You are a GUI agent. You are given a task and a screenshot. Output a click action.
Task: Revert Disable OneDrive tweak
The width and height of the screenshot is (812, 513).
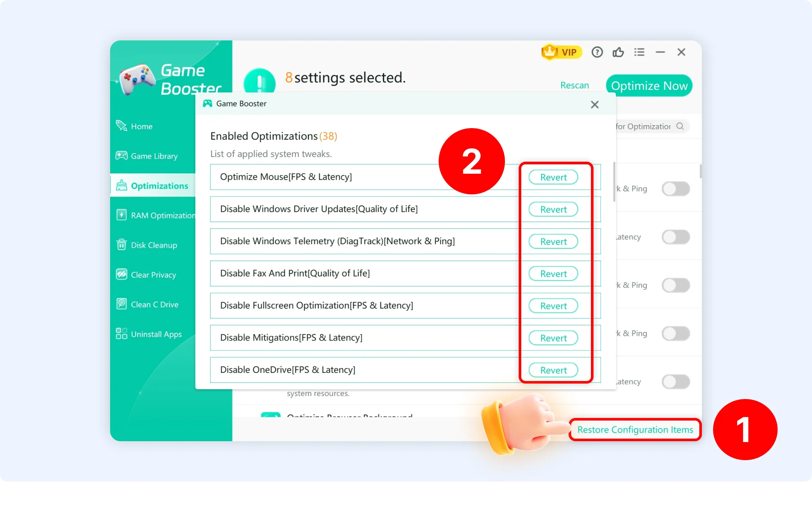[553, 370]
